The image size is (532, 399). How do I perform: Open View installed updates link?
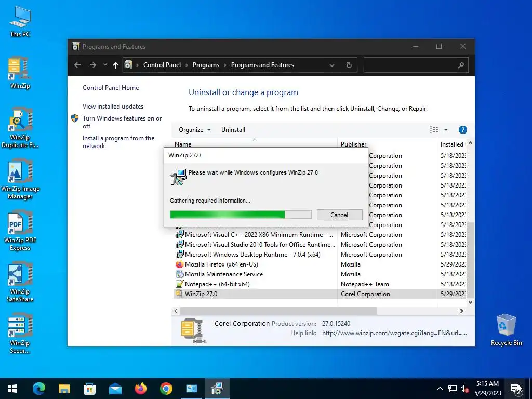pyautogui.click(x=113, y=107)
